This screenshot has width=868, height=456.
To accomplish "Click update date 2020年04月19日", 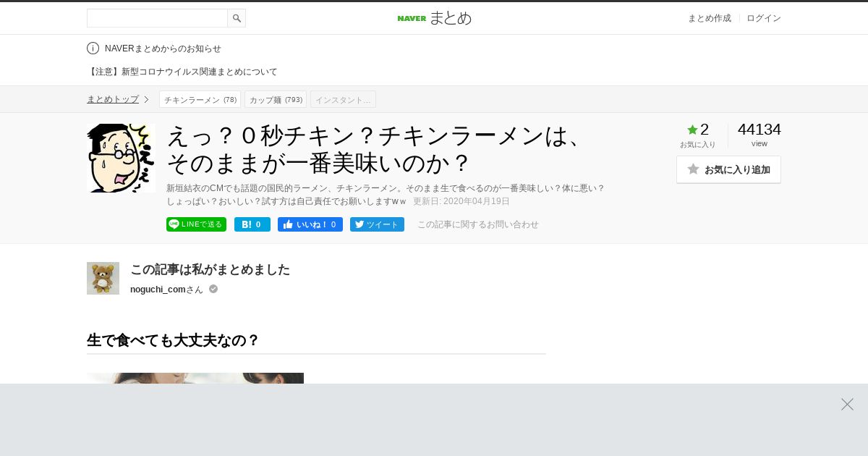I will [x=461, y=201].
